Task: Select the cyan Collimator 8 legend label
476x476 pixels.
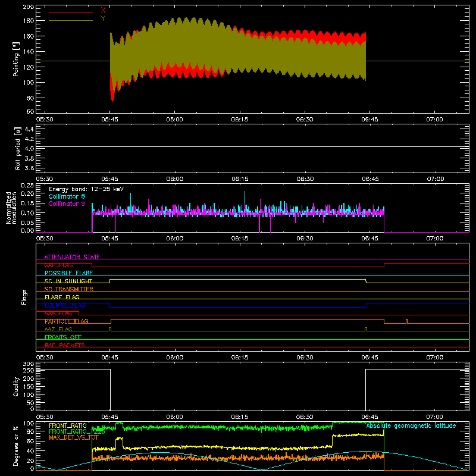Action: pyautogui.click(x=67, y=196)
